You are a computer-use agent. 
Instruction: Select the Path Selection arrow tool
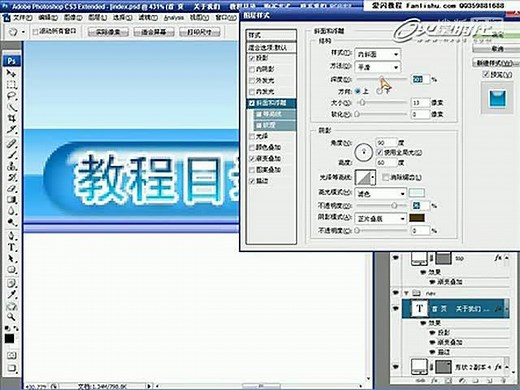click(x=11, y=259)
